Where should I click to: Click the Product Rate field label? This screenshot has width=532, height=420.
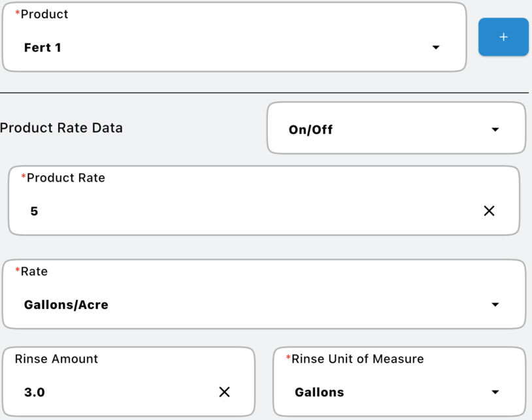(65, 178)
